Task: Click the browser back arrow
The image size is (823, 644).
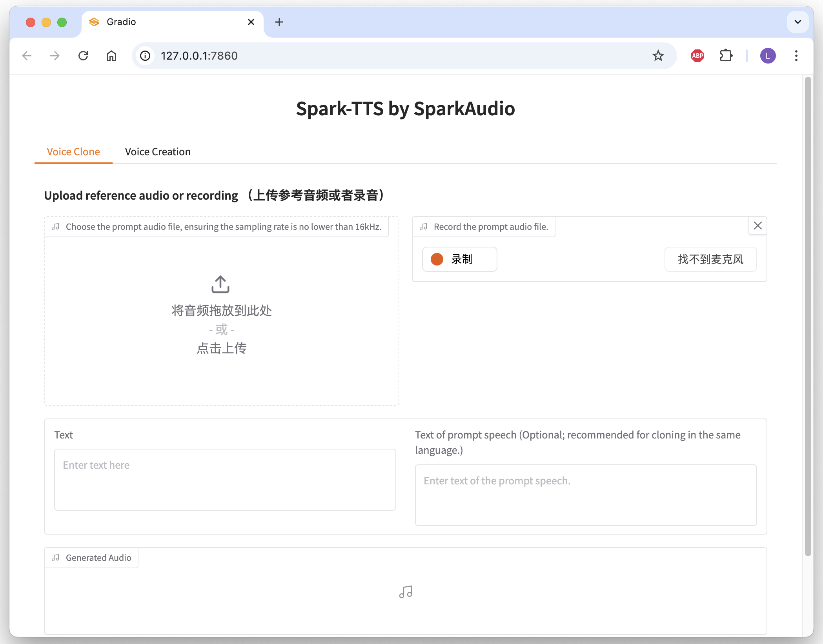Action: pyautogui.click(x=27, y=56)
